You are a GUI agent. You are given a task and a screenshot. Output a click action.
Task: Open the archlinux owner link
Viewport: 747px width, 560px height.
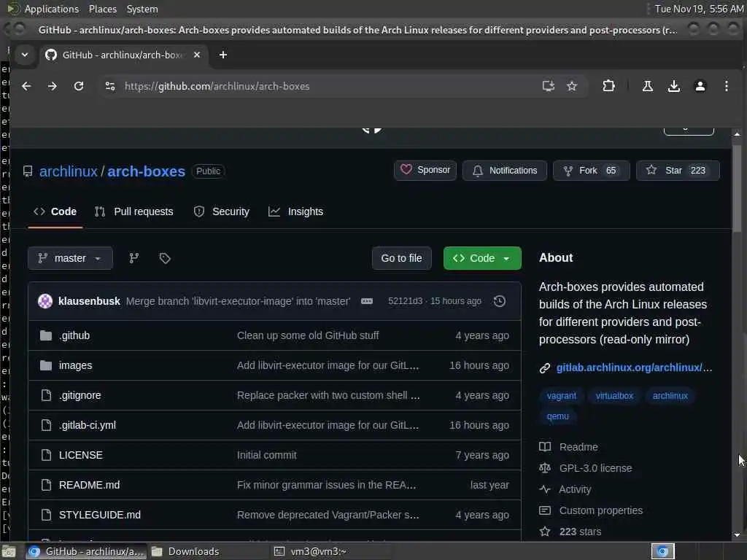coord(68,171)
